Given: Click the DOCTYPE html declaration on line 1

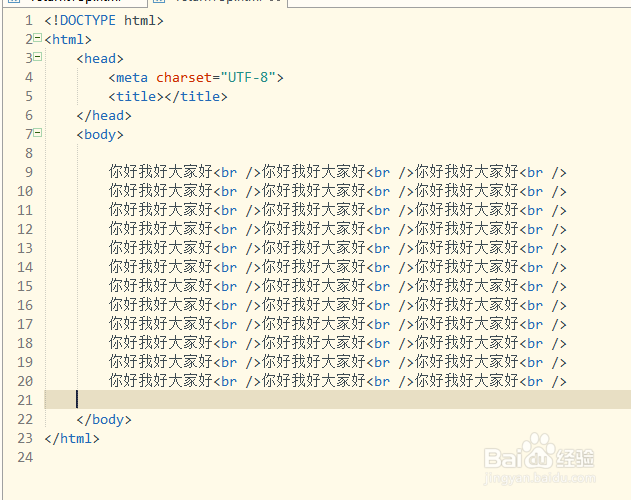Looking at the screenshot, I should [104, 21].
